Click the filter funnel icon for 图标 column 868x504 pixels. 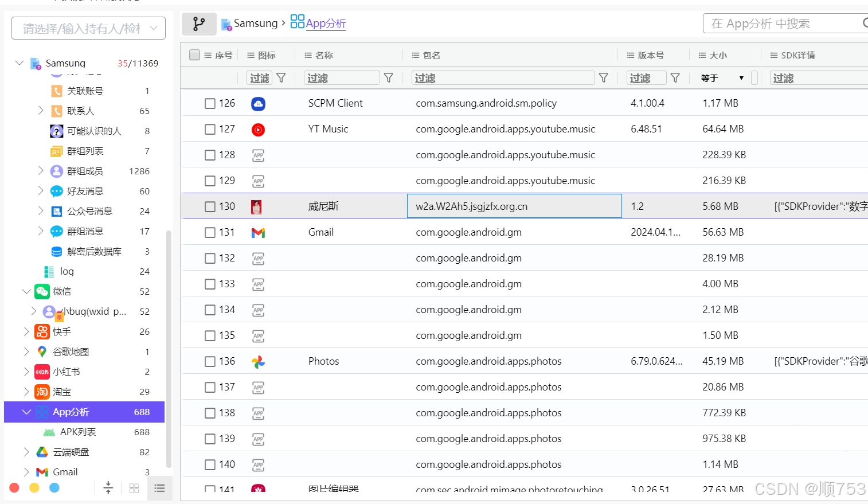[x=281, y=78]
